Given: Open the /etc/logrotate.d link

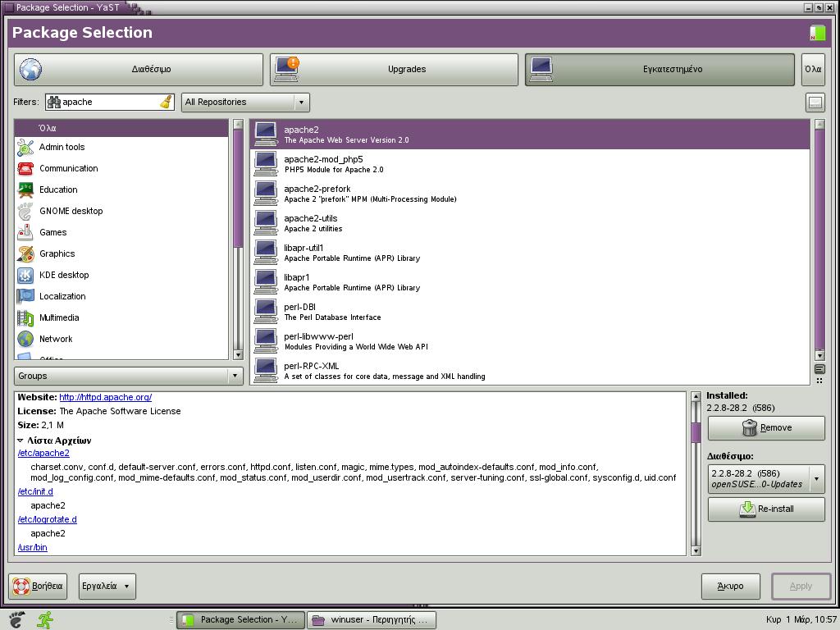Looking at the screenshot, I should pyautogui.click(x=47, y=519).
